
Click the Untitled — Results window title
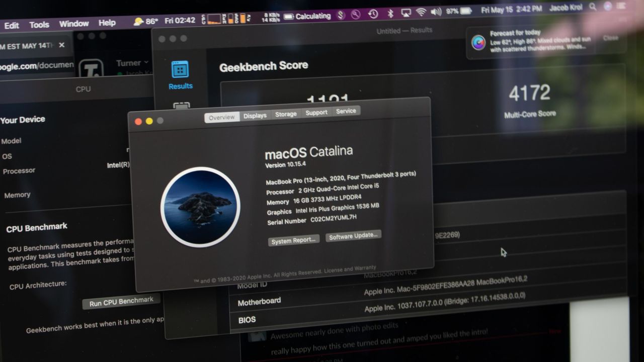pos(405,31)
